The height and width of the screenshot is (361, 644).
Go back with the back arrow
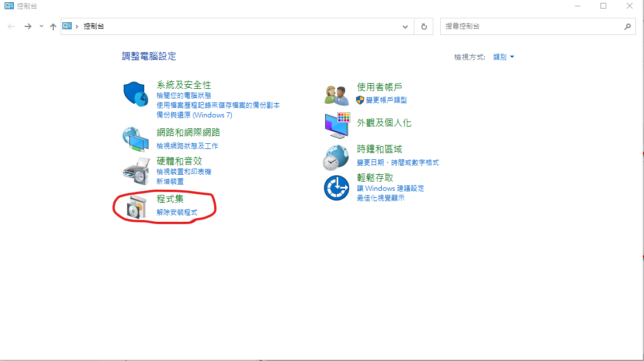[11, 27]
